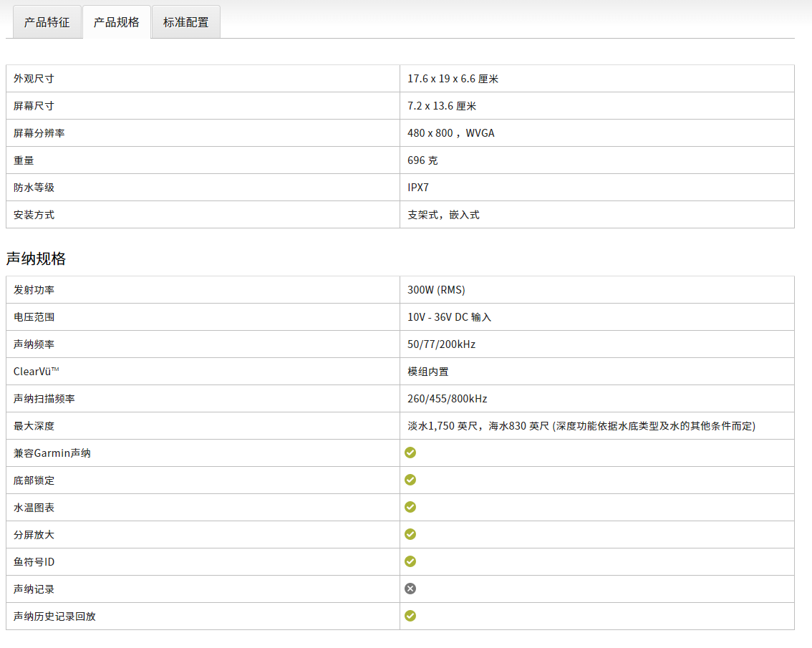Click the 电压范围 value 10V - 36V DC
The image size is (812, 648).
point(449,317)
